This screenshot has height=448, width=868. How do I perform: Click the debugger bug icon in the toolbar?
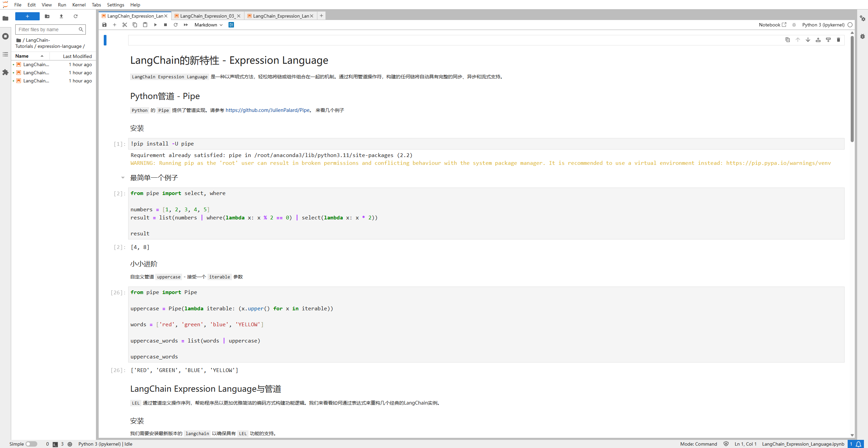click(x=794, y=25)
